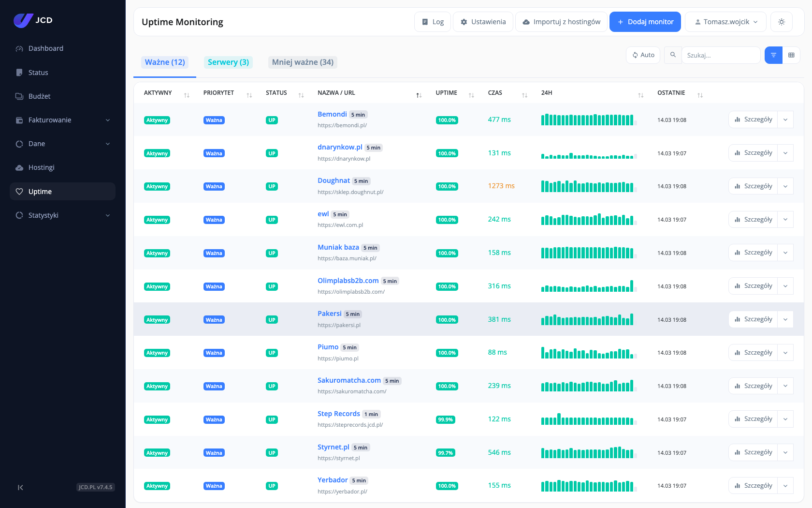Open Status page in the sidebar
Screen dimensions: 812x508
pos(62,73)
